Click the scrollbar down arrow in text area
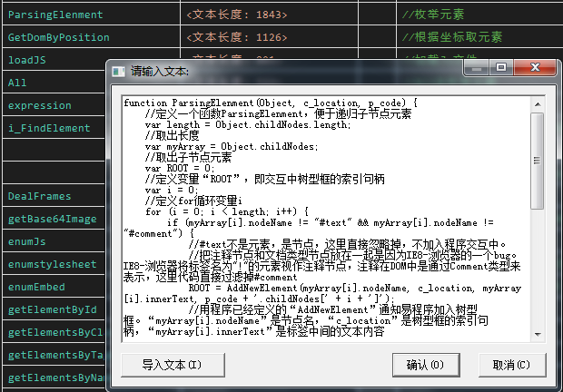This screenshot has height=392, width=563. [537, 333]
